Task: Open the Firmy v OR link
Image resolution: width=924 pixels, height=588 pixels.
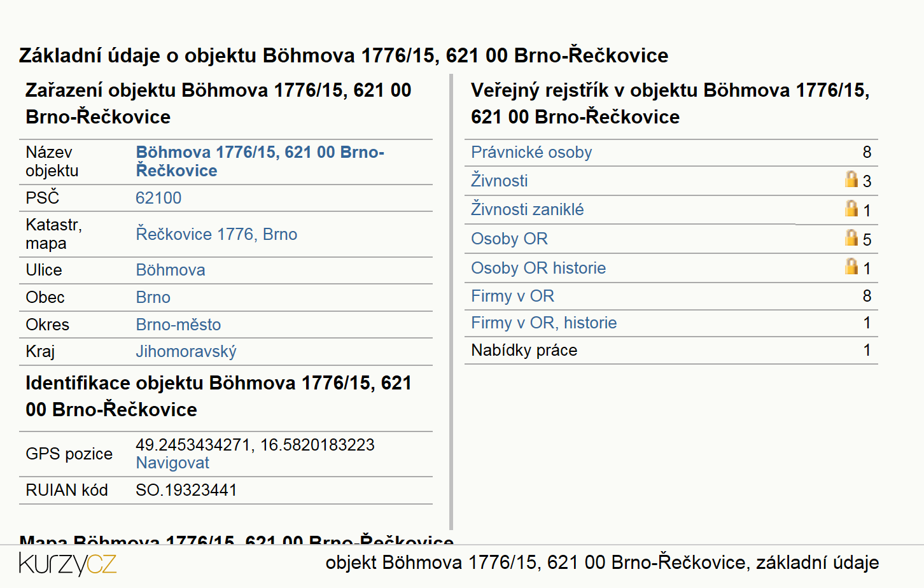Action: (x=512, y=296)
